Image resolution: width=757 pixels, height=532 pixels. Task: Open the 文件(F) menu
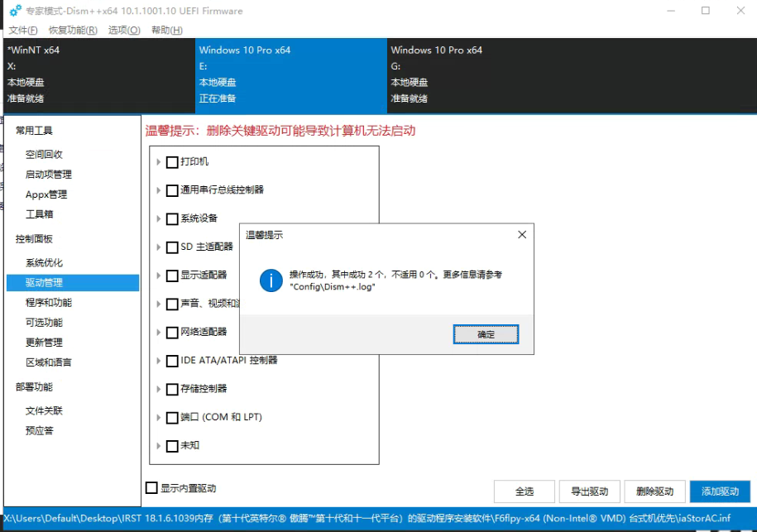pyautogui.click(x=23, y=31)
